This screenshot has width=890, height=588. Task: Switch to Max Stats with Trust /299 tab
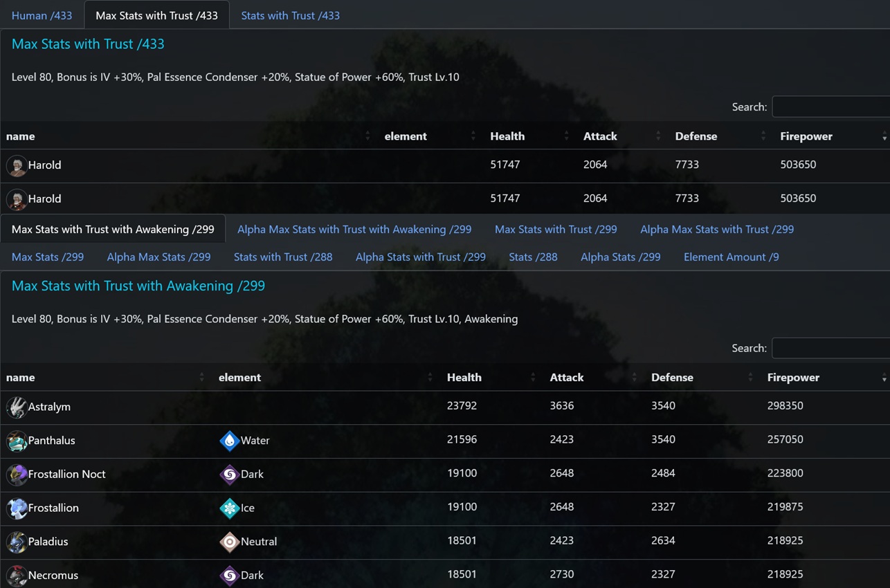[556, 229]
